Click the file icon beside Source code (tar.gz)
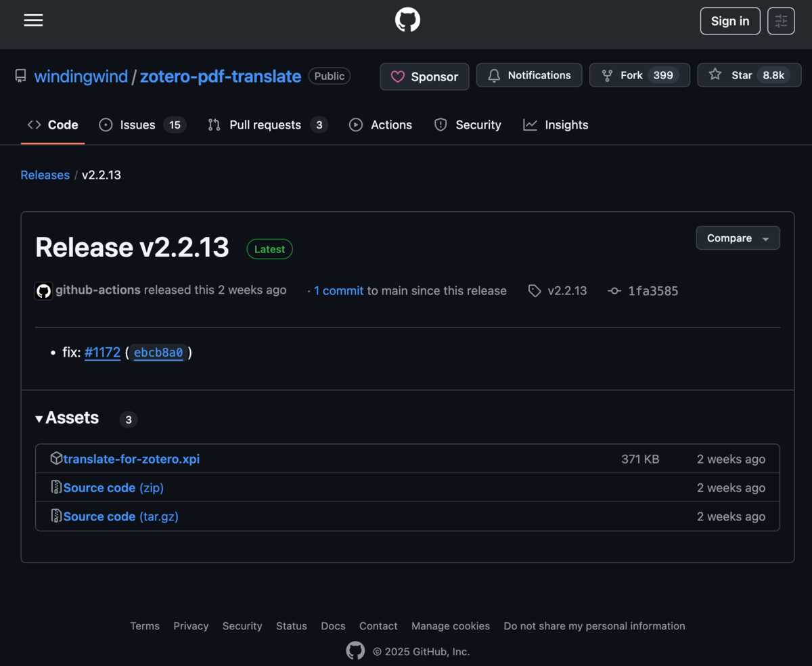 pyautogui.click(x=56, y=516)
